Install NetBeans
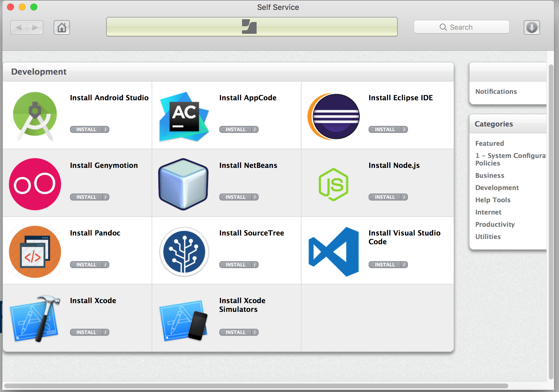 [x=235, y=197]
